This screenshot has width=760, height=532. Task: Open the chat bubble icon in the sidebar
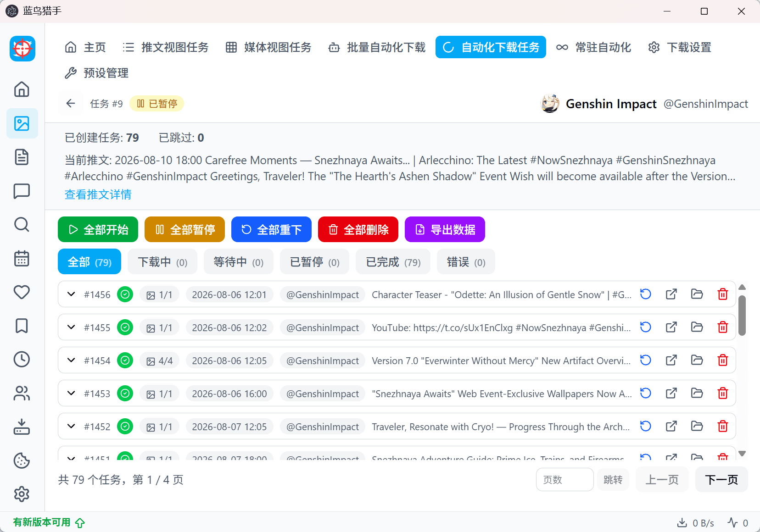tap(22, 191)
